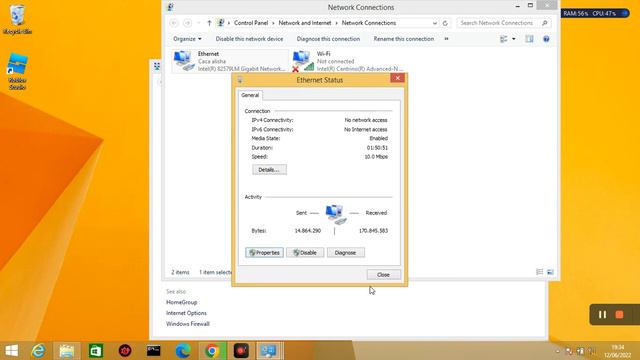
Task: Go up one folder level
Action: pyautogui.click(x=209, y=23)
